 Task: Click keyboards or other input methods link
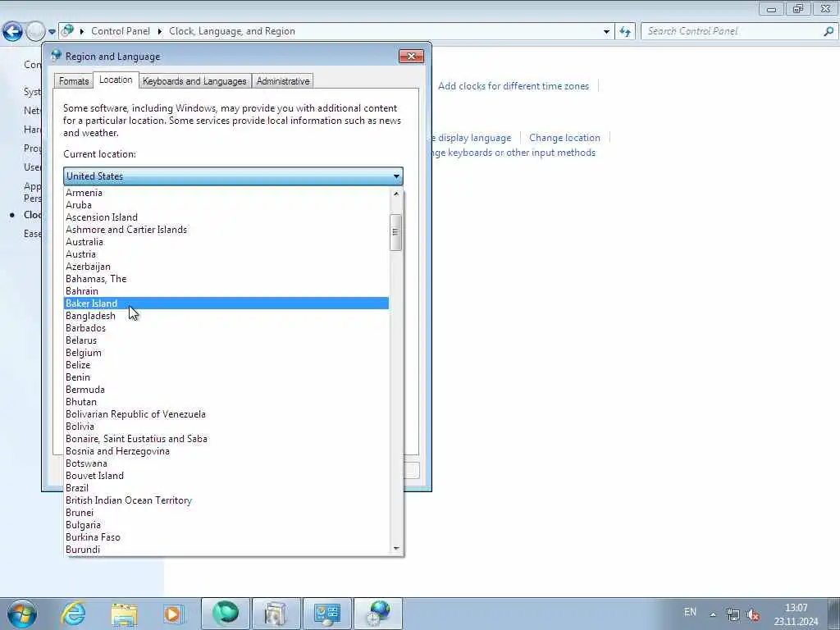coord(514,153)
